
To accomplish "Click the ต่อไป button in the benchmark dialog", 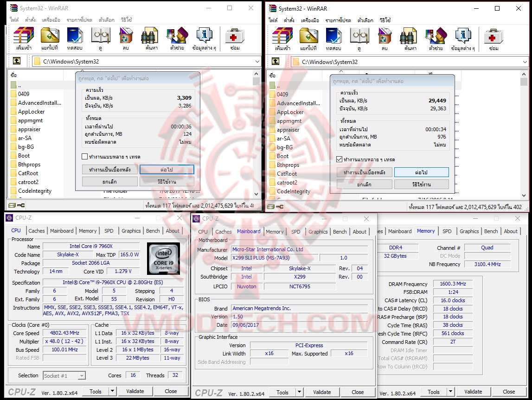I will coord(167,170).
